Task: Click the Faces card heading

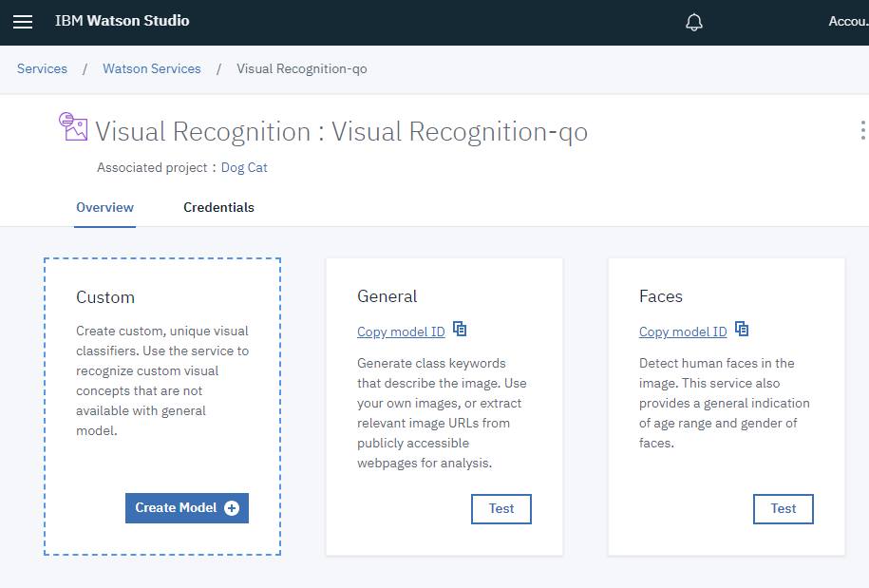Action: tap(661, 296)
